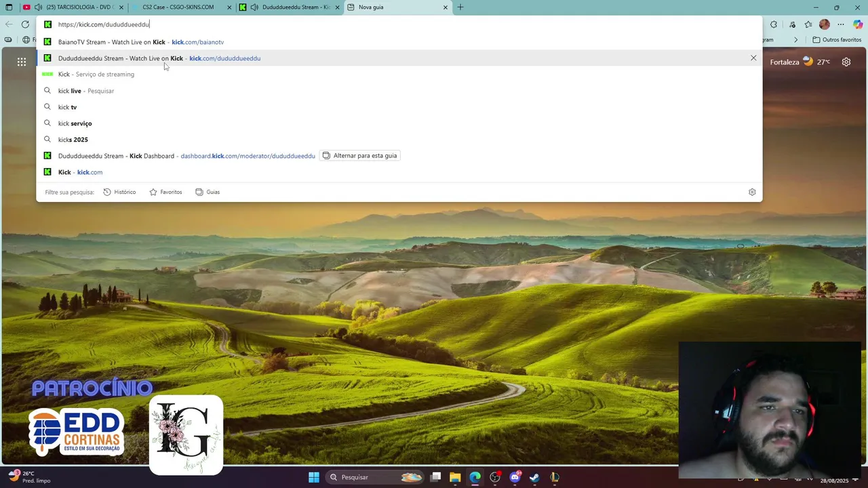The image size is (868, 488).
Task: Choose the 'kick live' search suggestion
Action: point(399,91)
